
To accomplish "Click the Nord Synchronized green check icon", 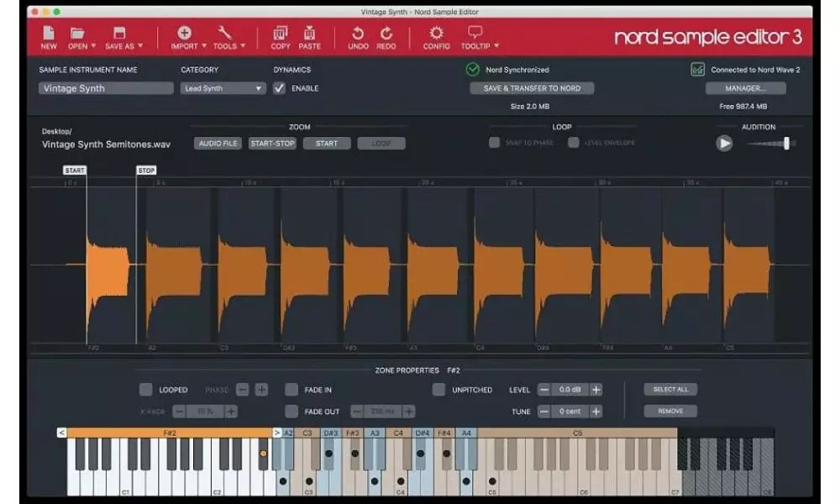I will click(x=472, y=69).
